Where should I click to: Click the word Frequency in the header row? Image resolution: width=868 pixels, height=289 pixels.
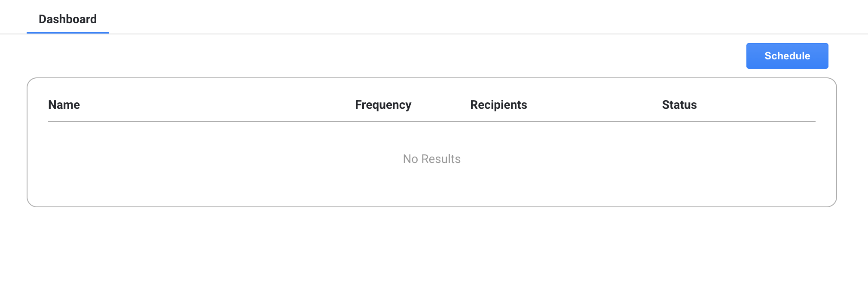click(x=383, y=105)
